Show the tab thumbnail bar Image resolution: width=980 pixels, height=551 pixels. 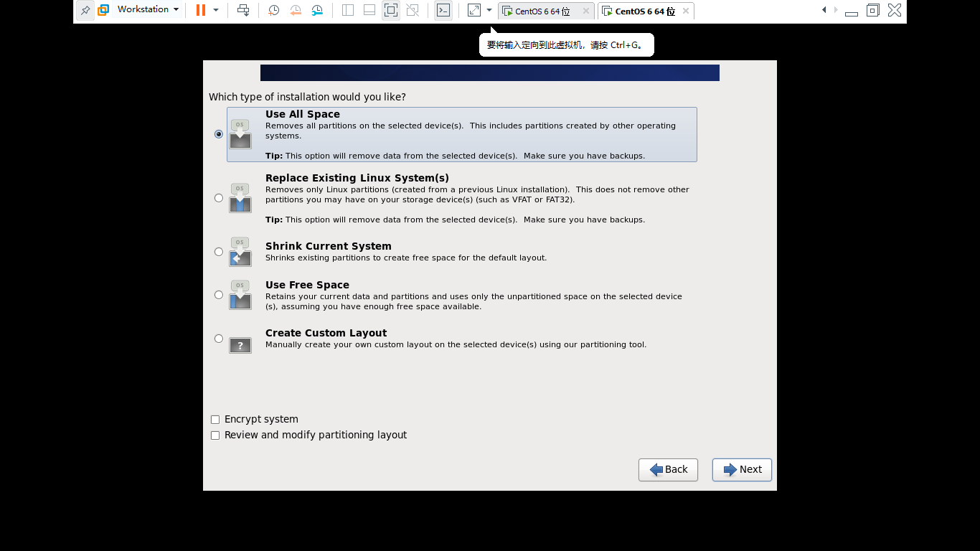coord(368,10)
